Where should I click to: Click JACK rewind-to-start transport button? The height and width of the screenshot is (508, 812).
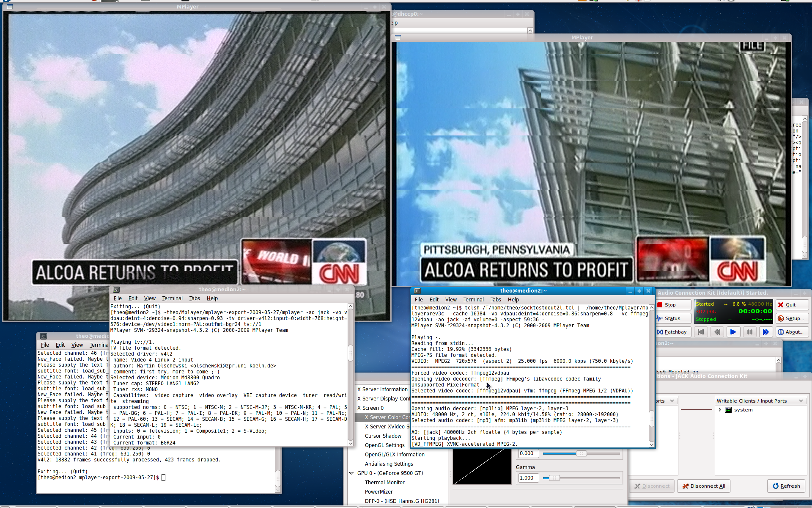coord(701,332)
